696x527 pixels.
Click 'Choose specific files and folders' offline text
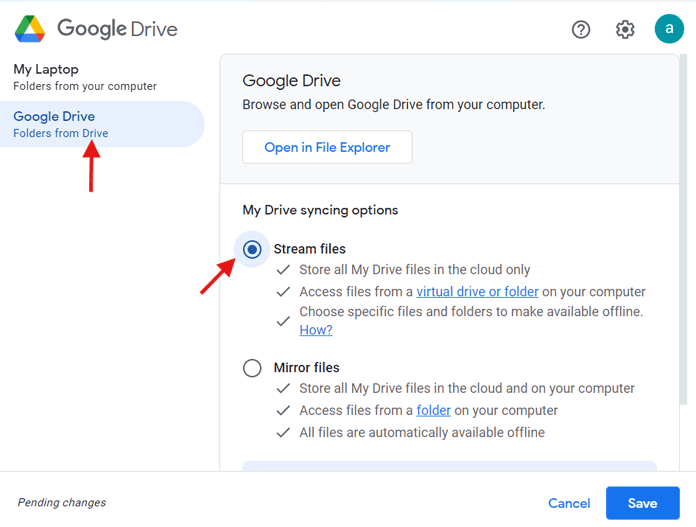(x=471, y=312)
